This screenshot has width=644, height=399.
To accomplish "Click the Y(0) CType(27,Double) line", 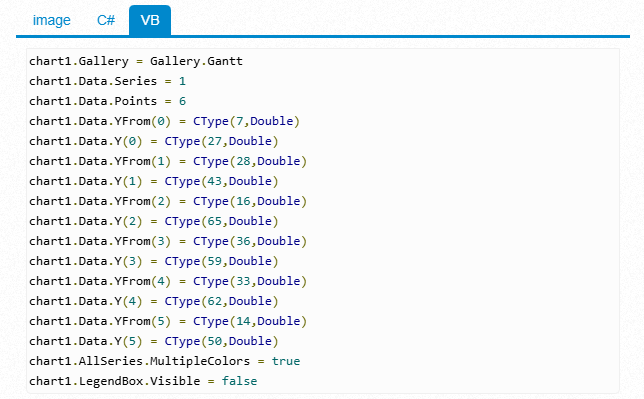I will [x=154, y=141].
